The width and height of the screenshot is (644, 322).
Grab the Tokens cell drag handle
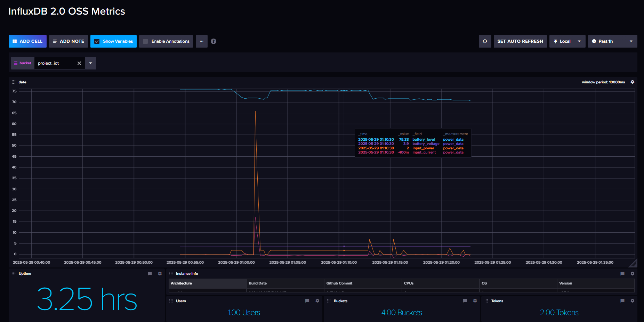coord(486,301)
